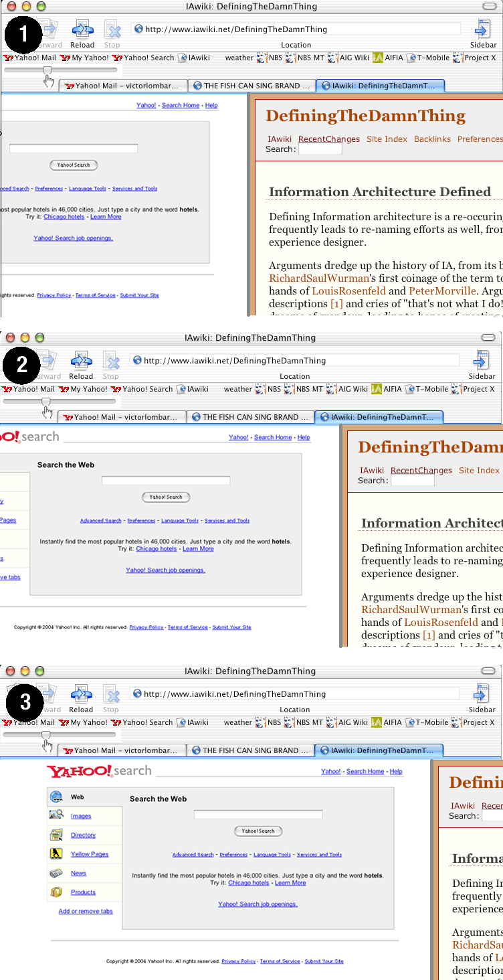Click the Web globe icon in Yahoo search
Screen dimensions: 503x980
56,797
